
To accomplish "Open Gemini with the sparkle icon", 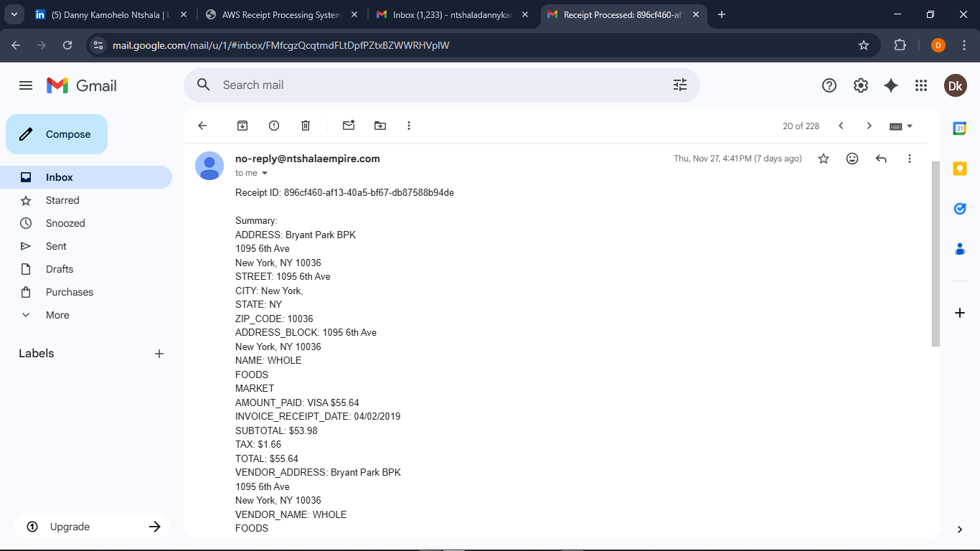I will tap(890, 85).
